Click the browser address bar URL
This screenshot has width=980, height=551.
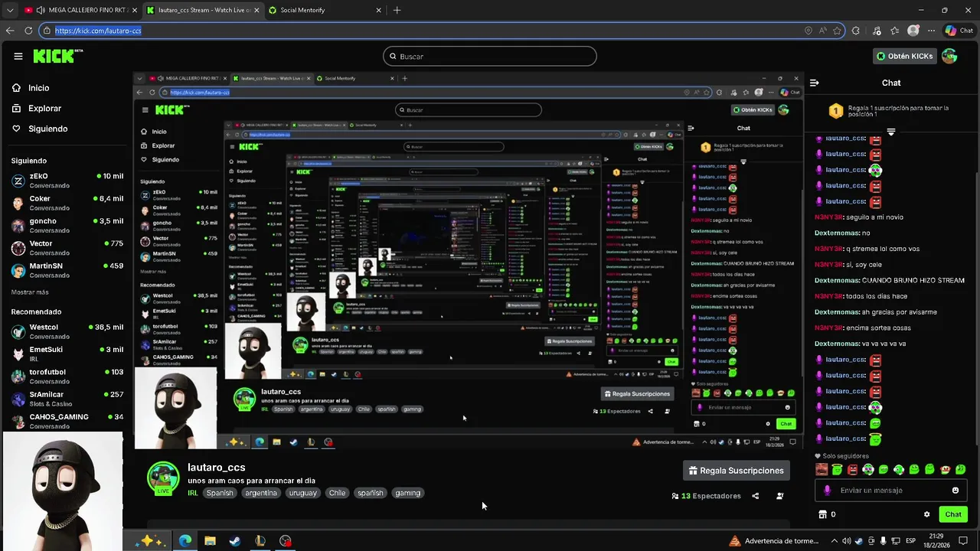98,31
